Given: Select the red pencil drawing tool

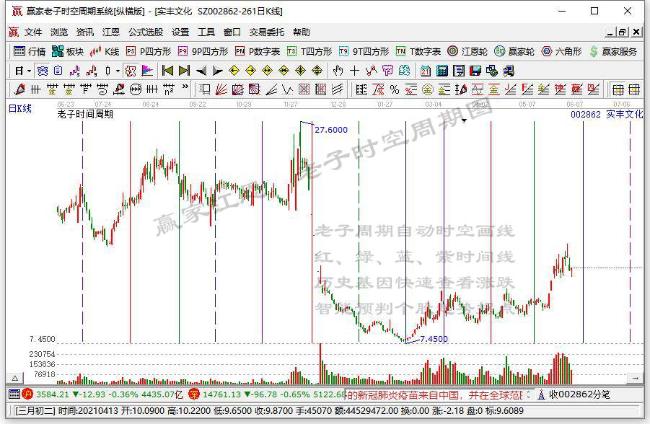Looking at the screenshot, I should tap(19, 89).
